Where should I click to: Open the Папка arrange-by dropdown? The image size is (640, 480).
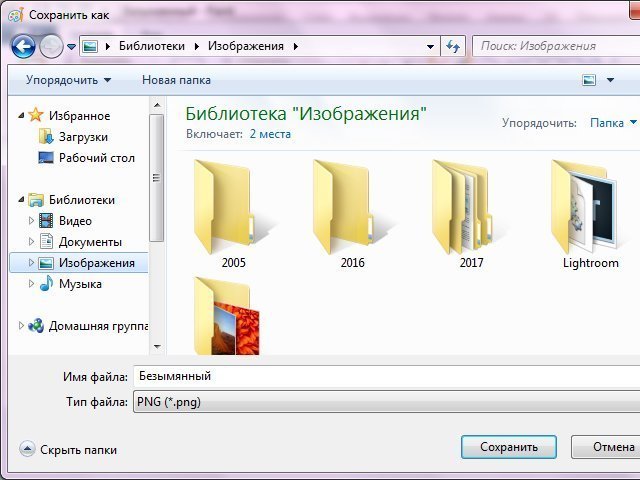coord(613,123)
